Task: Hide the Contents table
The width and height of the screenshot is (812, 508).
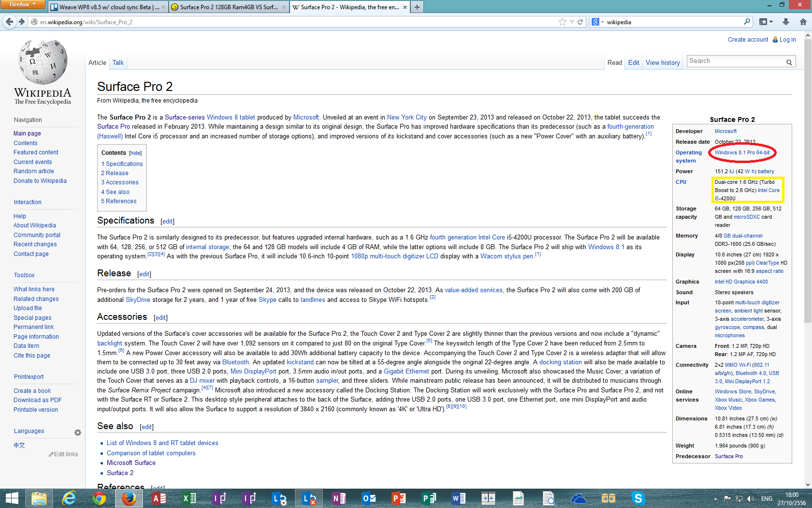Action: 135,153
